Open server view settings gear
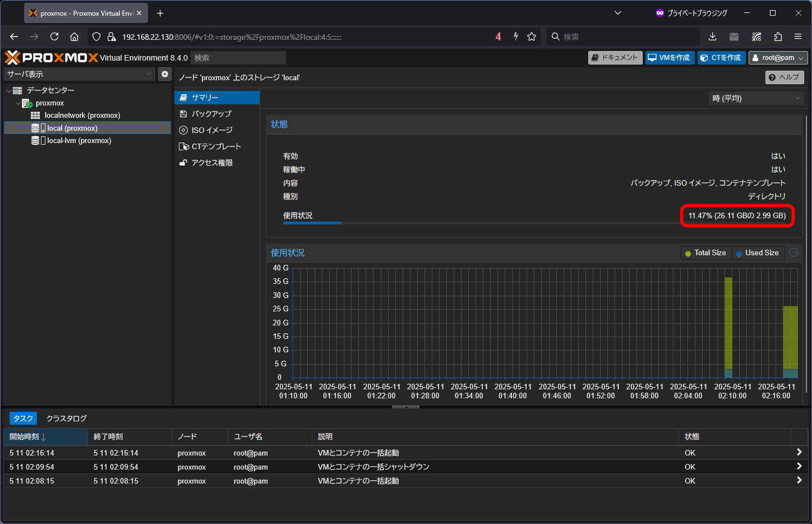Viewport: 812px width, 524px height. [164, 74]
